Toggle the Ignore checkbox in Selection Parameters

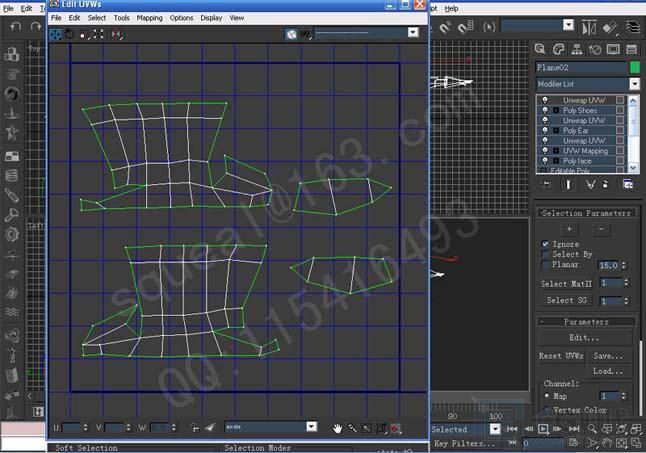pyautogui.click(x=545, y=244)
